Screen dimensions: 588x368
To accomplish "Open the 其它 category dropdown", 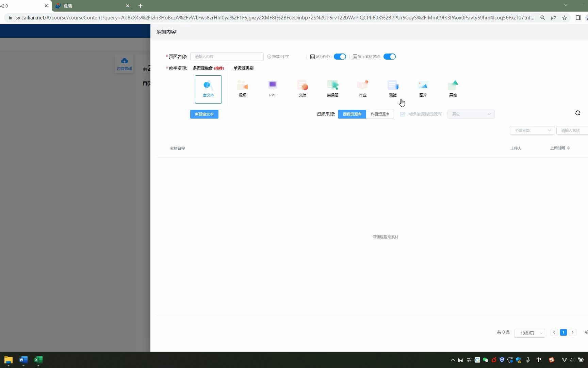I will coord(471,114).
